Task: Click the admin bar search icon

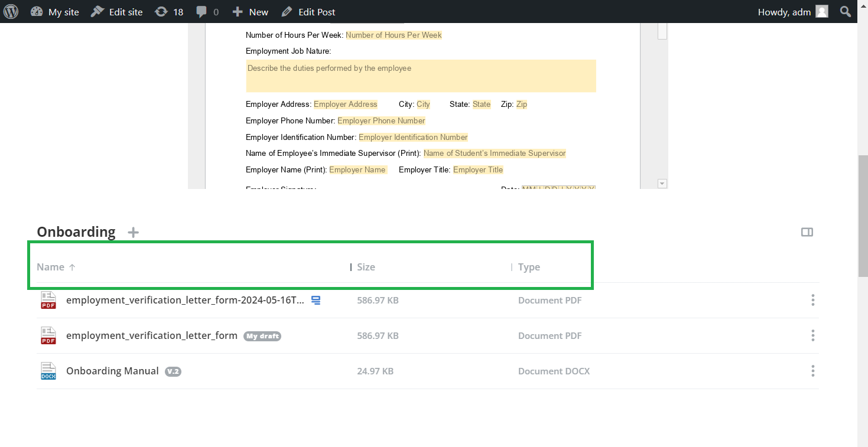Action: pos(846,12)
